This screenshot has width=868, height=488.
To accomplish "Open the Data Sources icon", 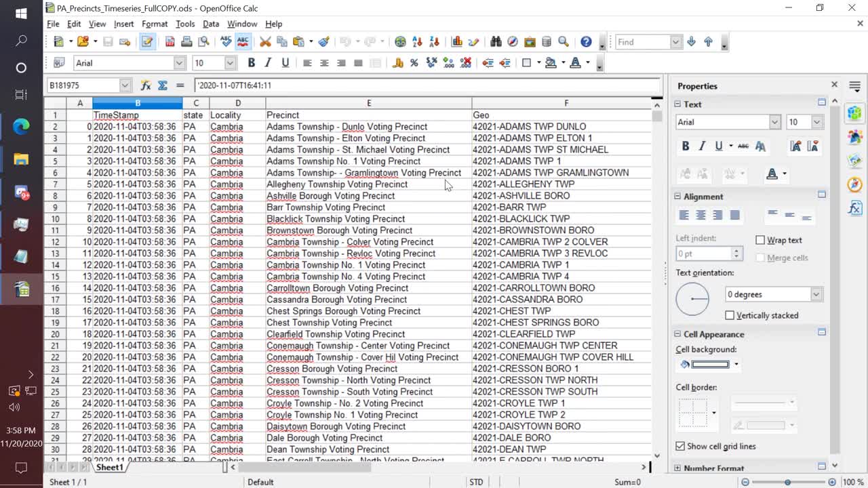I will coord(547,42).
